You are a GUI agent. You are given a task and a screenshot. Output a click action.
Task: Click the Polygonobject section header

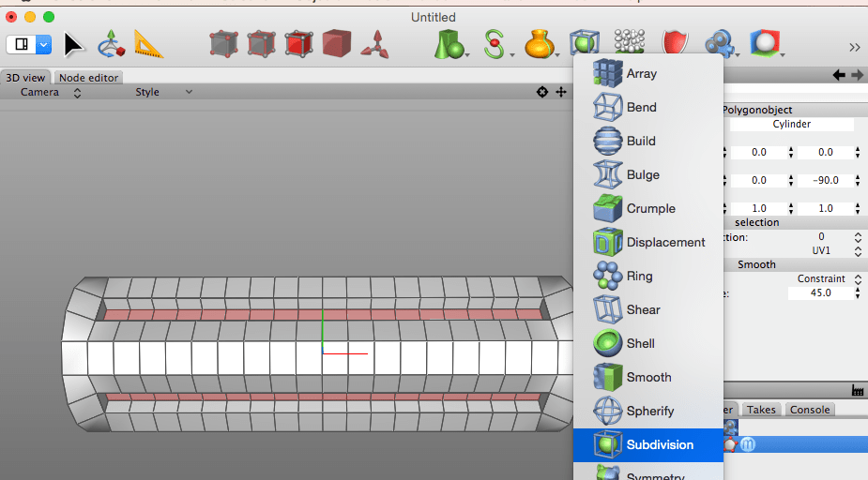795,110
